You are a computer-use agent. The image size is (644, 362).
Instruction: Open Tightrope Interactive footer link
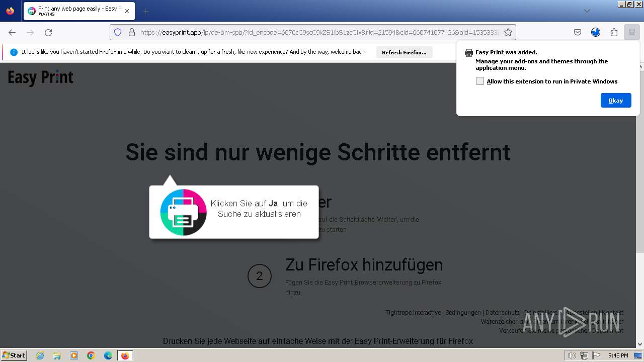click(413, 313)
